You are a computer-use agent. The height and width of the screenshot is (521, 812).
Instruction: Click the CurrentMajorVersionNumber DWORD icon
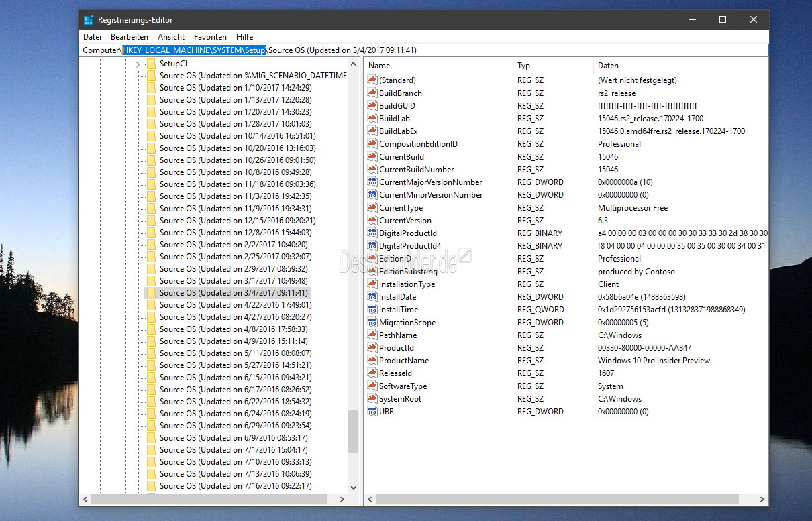(373, 182)
